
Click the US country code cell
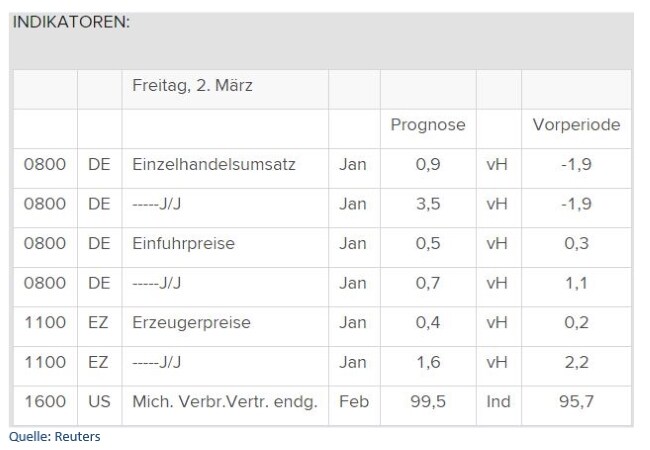pyautogui.click(x=99, y=402)
